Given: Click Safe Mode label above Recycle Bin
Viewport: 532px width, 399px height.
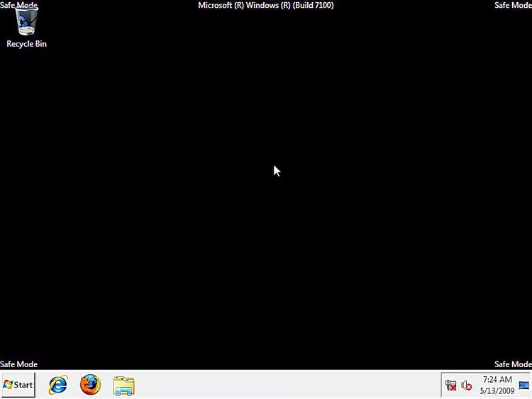Looking at the screenshot, I should (x=18, y=5).
